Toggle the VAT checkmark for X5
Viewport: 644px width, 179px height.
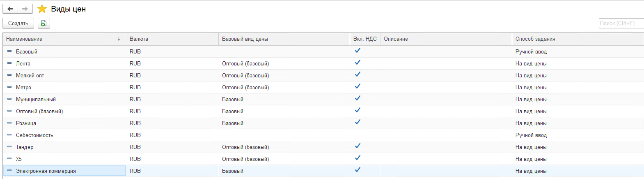pos(358,158)
